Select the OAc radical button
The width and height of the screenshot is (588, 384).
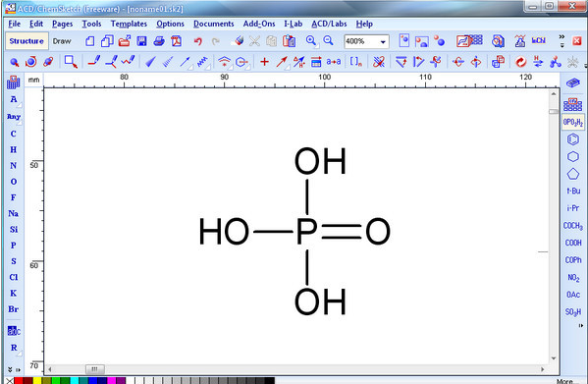click(573, 295)
